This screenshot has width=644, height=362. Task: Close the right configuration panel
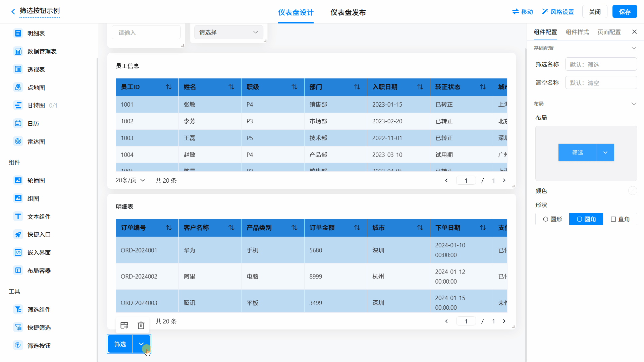point(634,32)
